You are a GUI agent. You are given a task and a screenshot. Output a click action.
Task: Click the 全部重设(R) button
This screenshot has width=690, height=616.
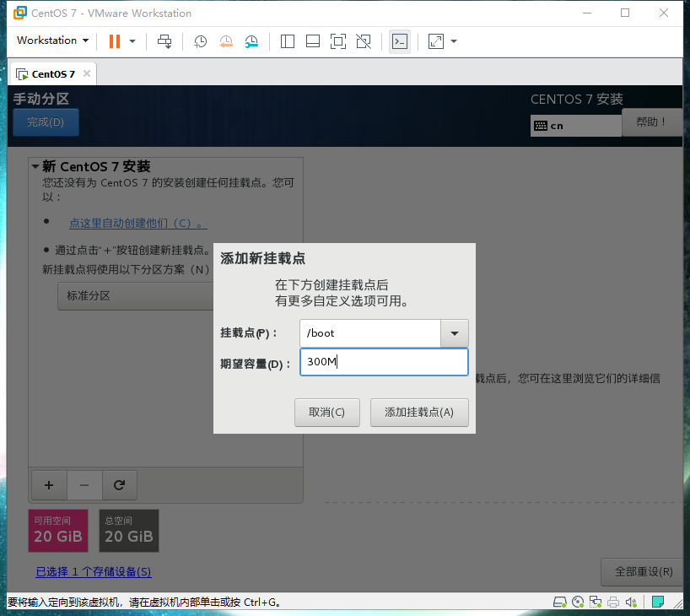[x=644, y=571]
